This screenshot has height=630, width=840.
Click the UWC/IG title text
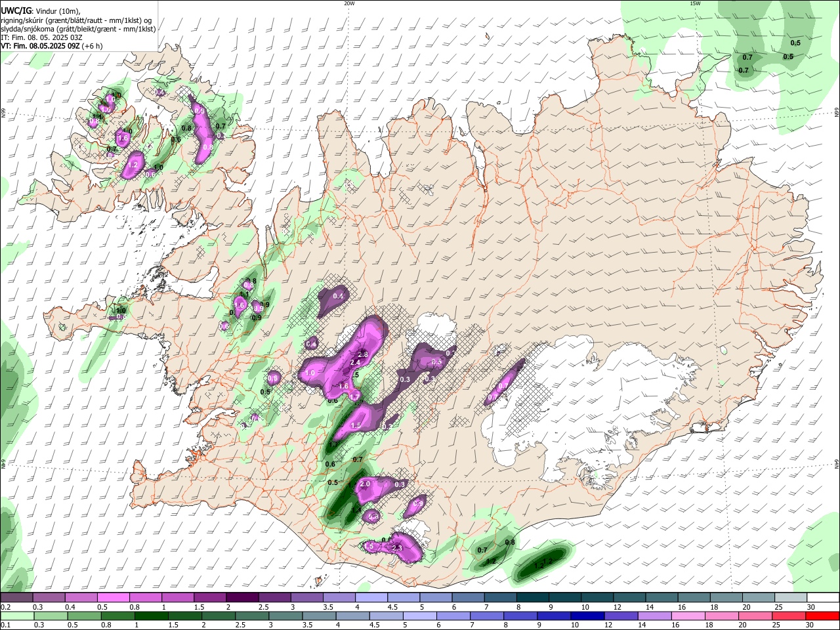click(16, 10)
